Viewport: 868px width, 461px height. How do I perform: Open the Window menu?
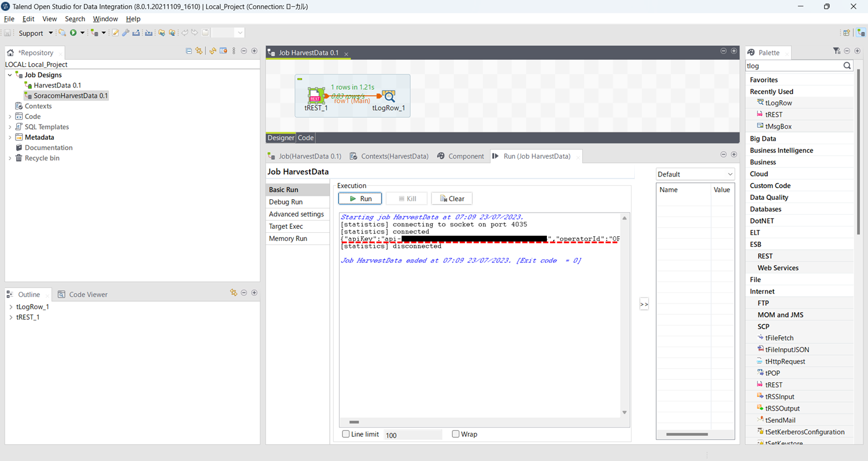[105, 19]
